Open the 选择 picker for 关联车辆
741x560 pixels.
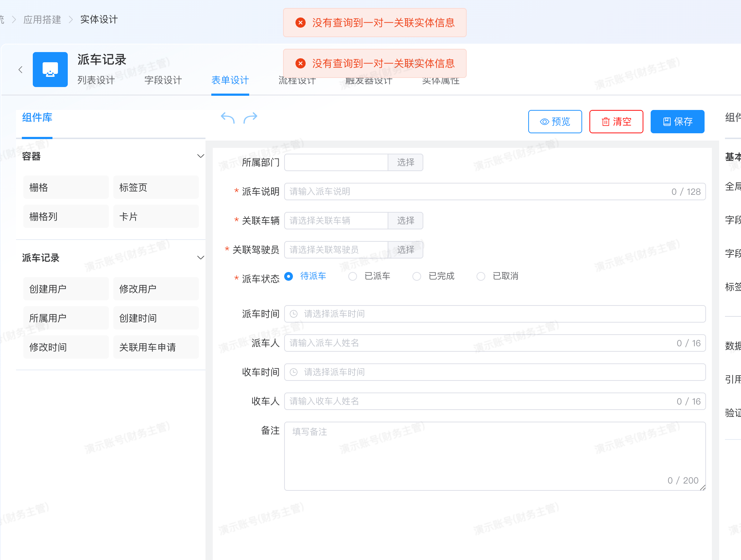(x=405, y=221)
